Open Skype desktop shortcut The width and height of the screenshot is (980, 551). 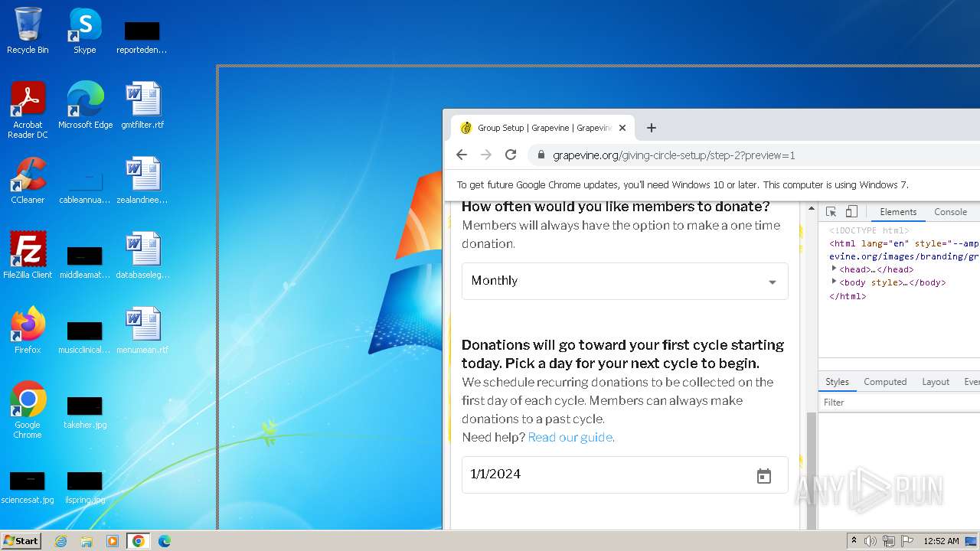pos(85,31)
